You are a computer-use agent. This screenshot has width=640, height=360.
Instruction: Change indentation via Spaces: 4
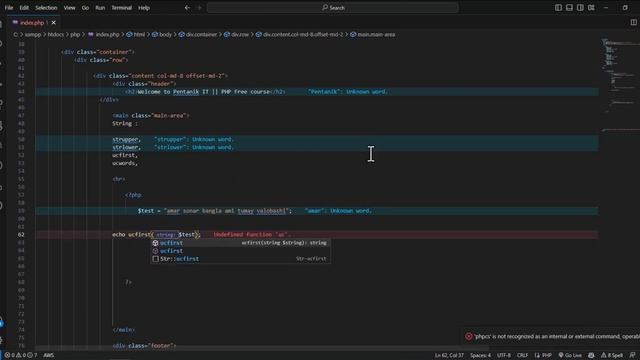point(480,356)
